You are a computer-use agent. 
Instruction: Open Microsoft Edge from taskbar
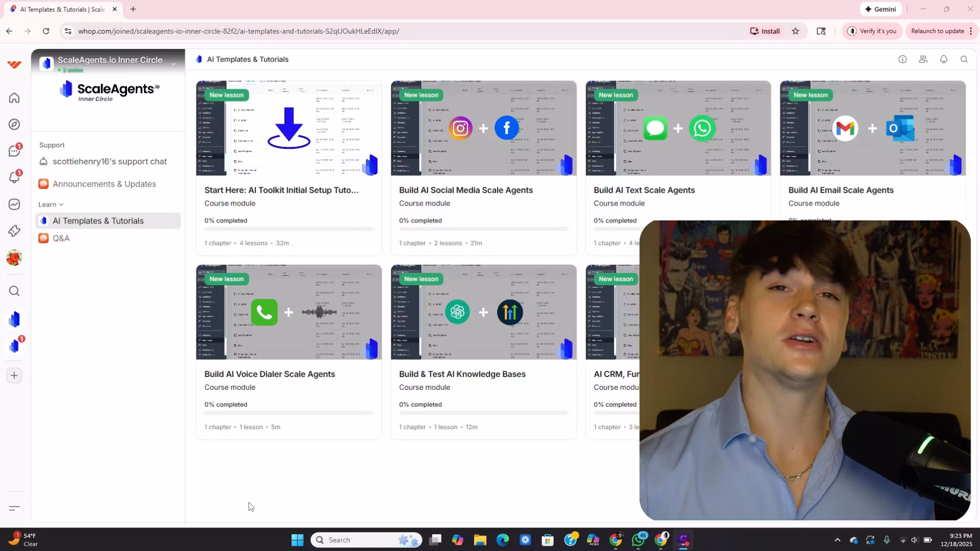[x=503, y=540]
